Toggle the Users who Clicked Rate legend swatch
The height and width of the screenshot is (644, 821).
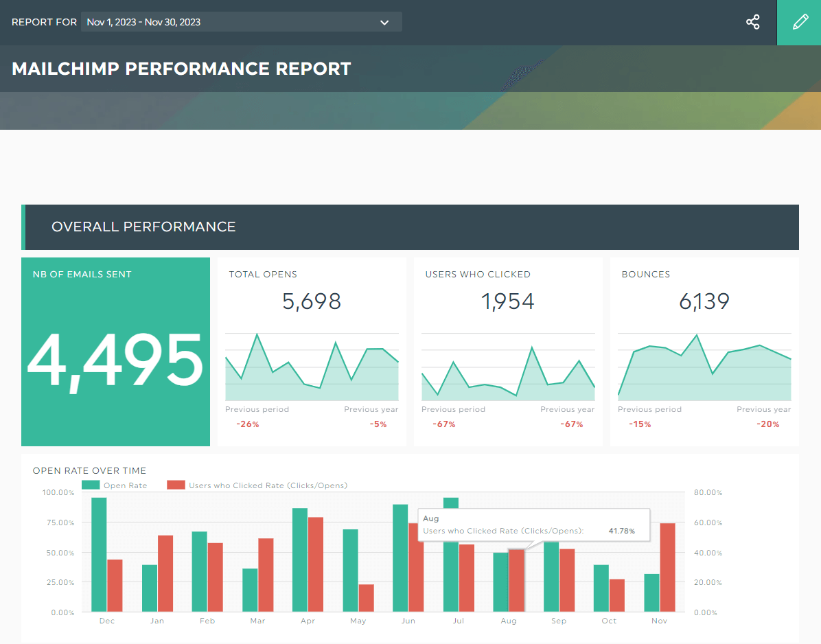[176, 485]
